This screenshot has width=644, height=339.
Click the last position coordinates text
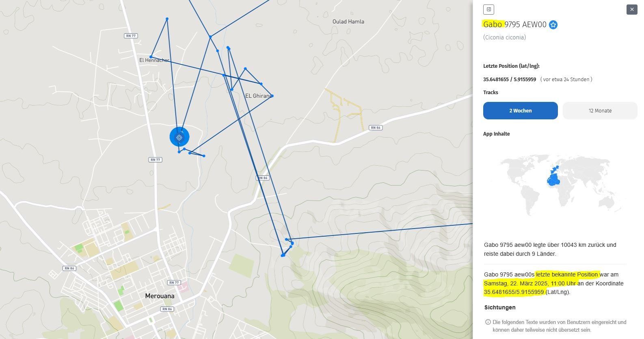[x=509, y=80]
